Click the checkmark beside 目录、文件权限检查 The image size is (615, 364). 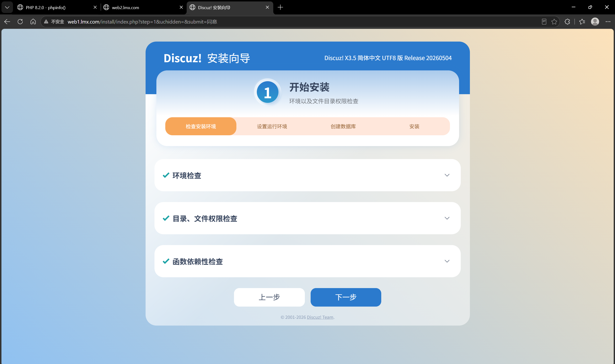166,218
